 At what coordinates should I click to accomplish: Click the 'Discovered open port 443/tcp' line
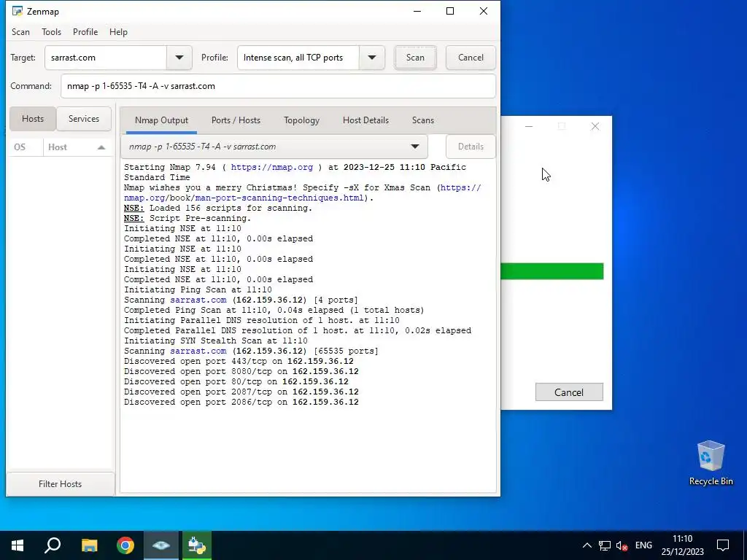(239, 362)
